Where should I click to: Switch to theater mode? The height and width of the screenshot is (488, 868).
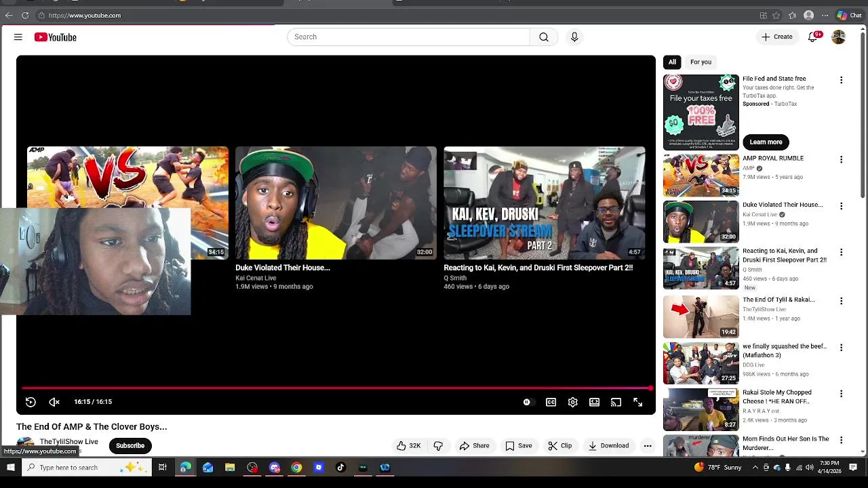595,402
